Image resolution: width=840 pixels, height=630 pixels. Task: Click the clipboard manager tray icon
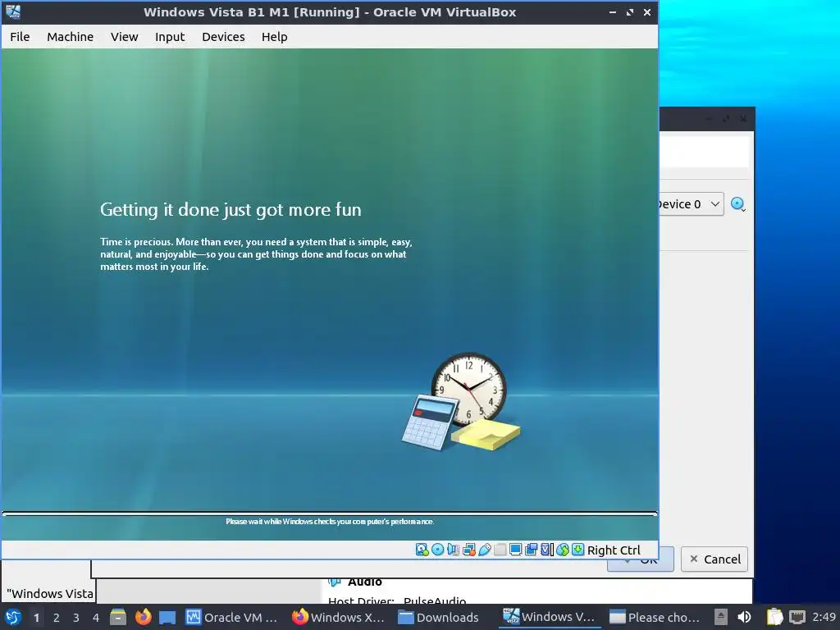[774, 617]
